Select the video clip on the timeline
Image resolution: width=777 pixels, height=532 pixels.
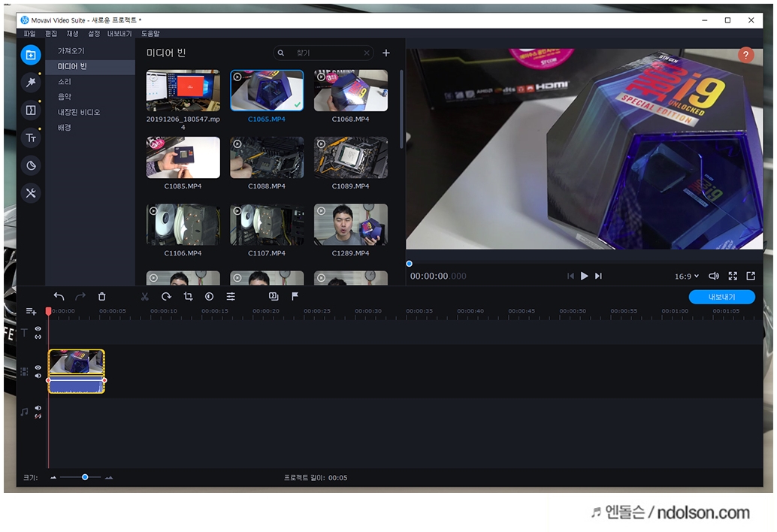pos(77,371)
